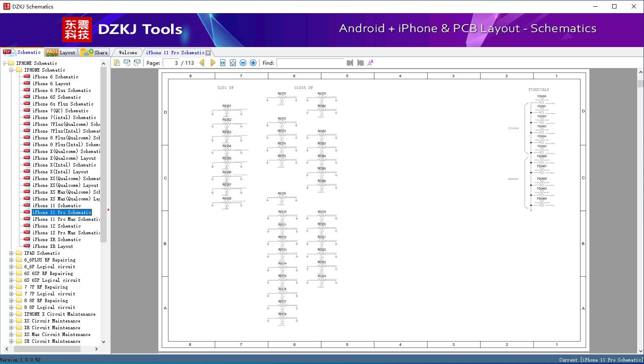This screenshot has width=644, height=364.
Task: Expand the 6_6P Logical circuit folder
Action: tap(11, 267)
